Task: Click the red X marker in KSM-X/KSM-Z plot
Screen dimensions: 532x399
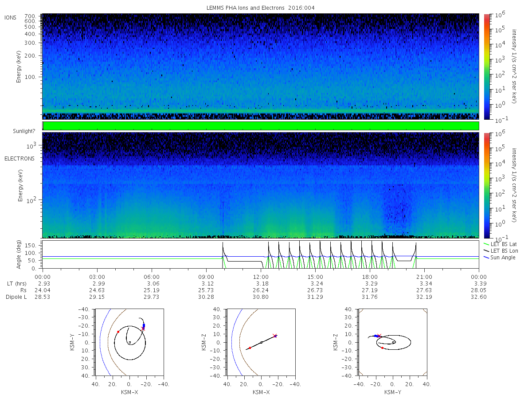Action: [275, 336]
